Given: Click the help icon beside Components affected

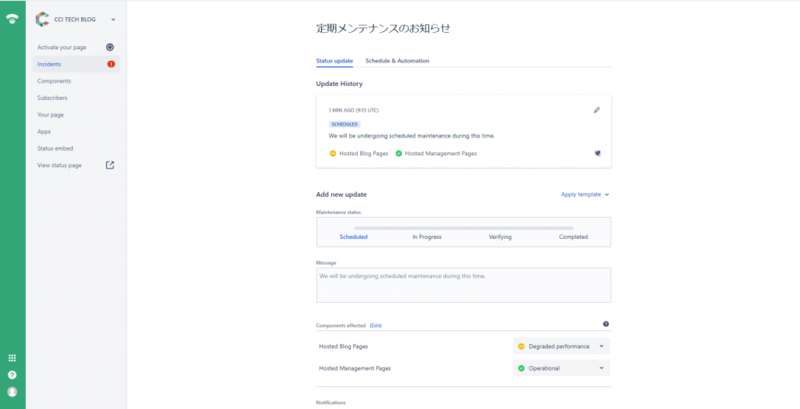Looking at the screenshot, I should (606, 324).
